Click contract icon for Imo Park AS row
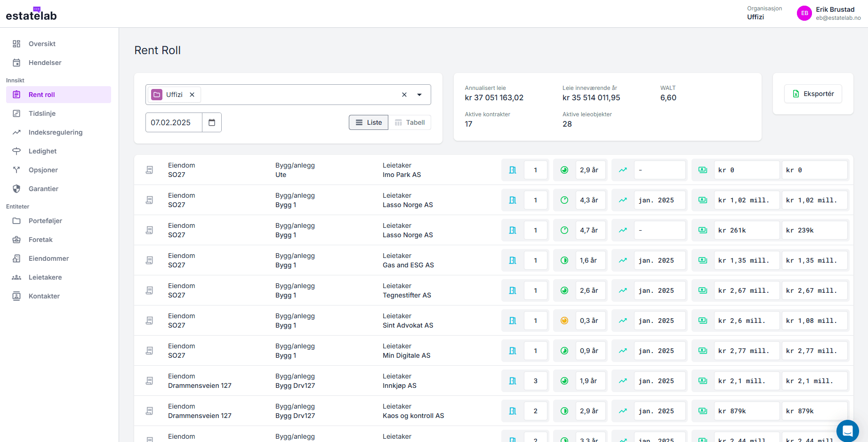868x442 pixels. 149,170
